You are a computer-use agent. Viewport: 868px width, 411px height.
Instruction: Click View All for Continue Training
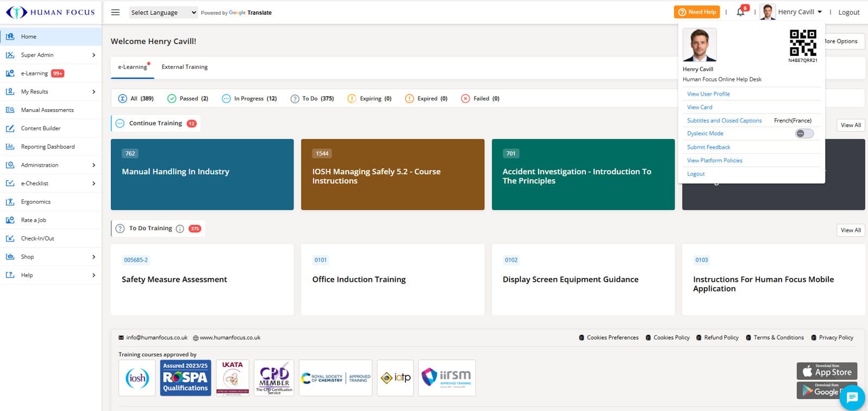(851, 125)
